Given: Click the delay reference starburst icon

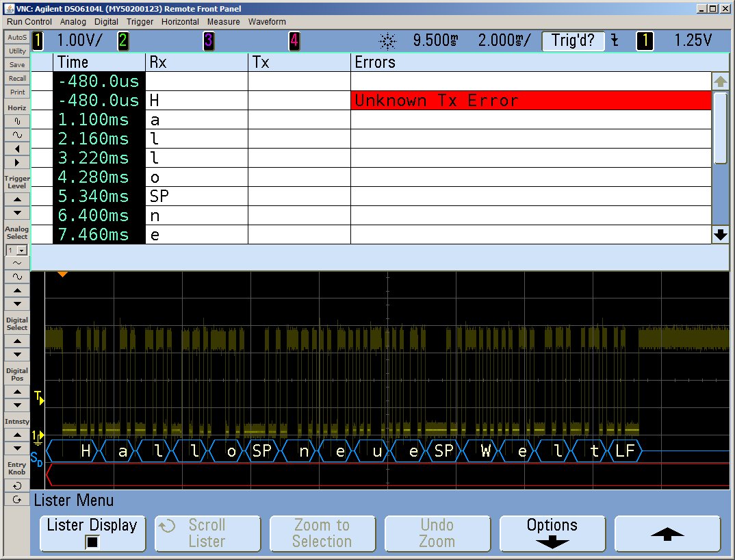Looking at the screenshot, I should pos(387,41).
